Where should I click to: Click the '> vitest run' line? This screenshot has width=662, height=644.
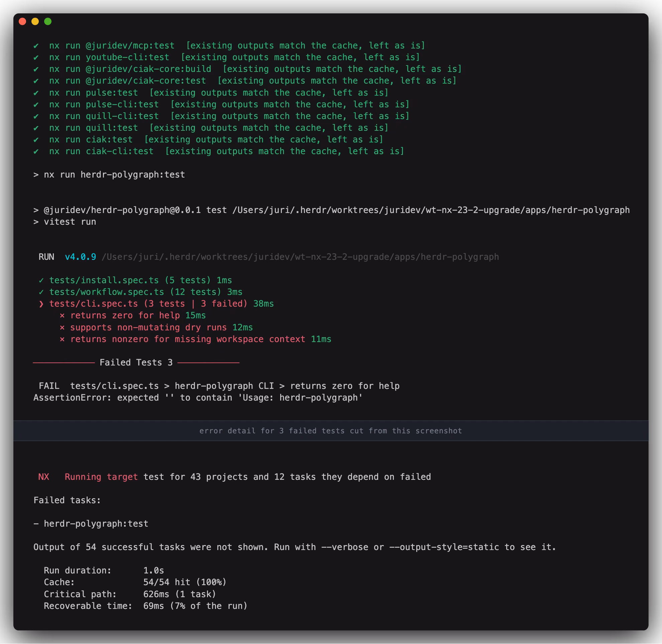65,222
